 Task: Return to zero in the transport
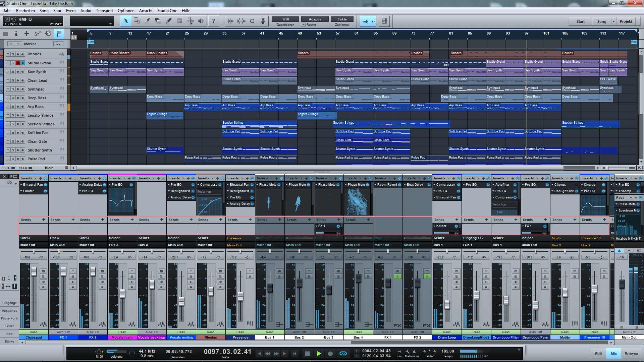[x=294, y=354]
